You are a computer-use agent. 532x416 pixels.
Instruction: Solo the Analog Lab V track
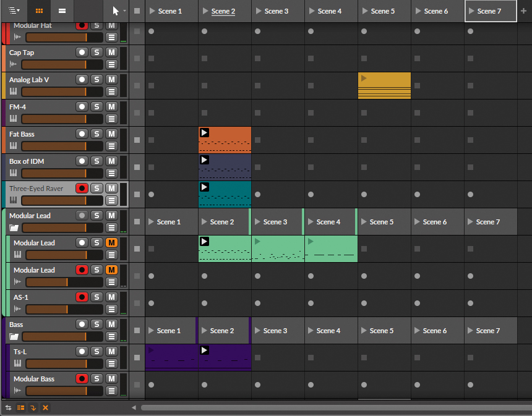[x=97, y=79]
